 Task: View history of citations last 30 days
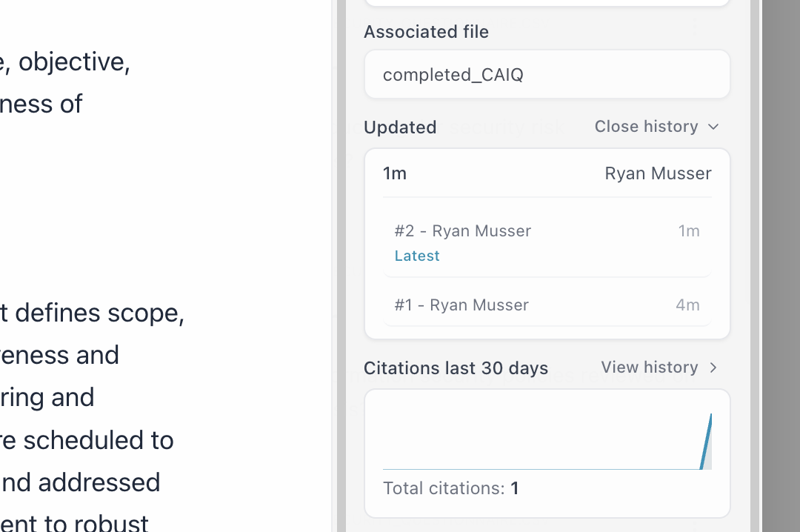[x=649, y=367]
